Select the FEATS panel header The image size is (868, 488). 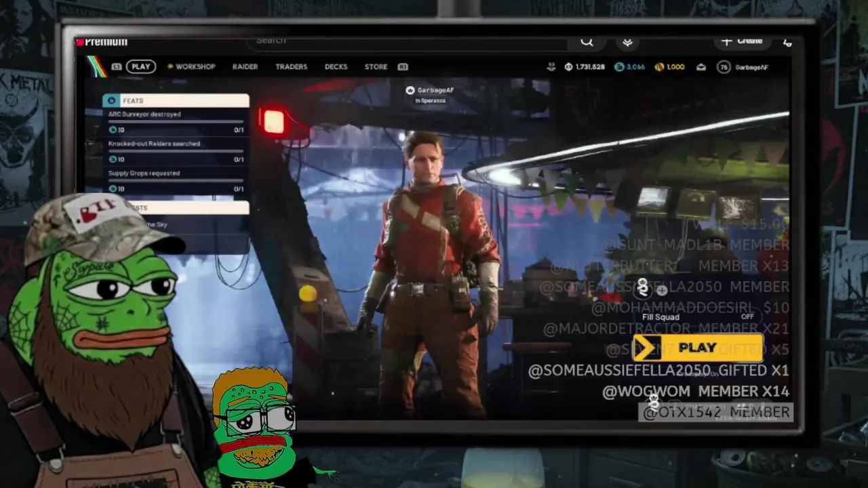pos(176,100)
